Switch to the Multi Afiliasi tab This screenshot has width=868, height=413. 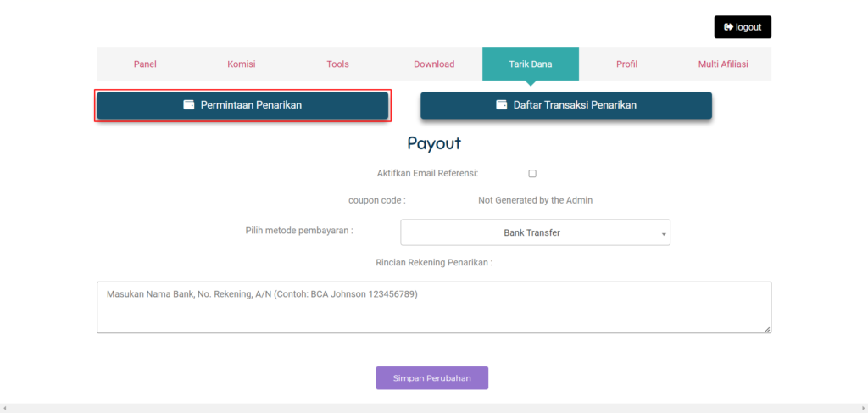723,64
